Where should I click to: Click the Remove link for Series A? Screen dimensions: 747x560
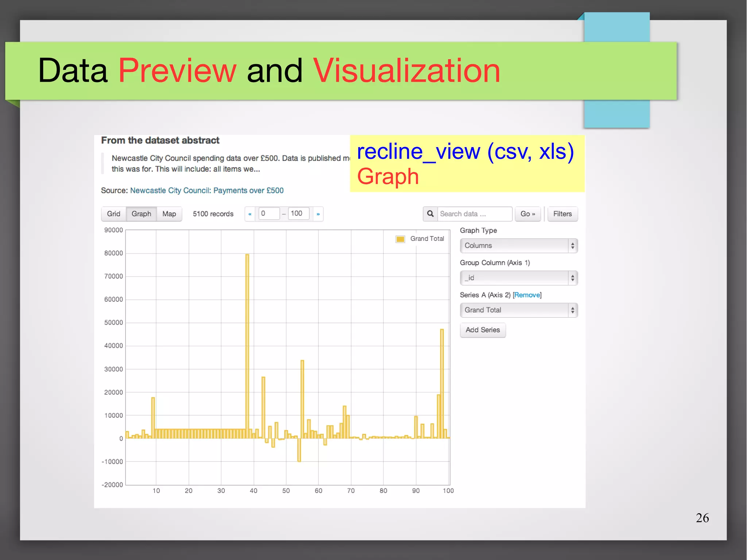pyautogui.click(x=527, y=295)
